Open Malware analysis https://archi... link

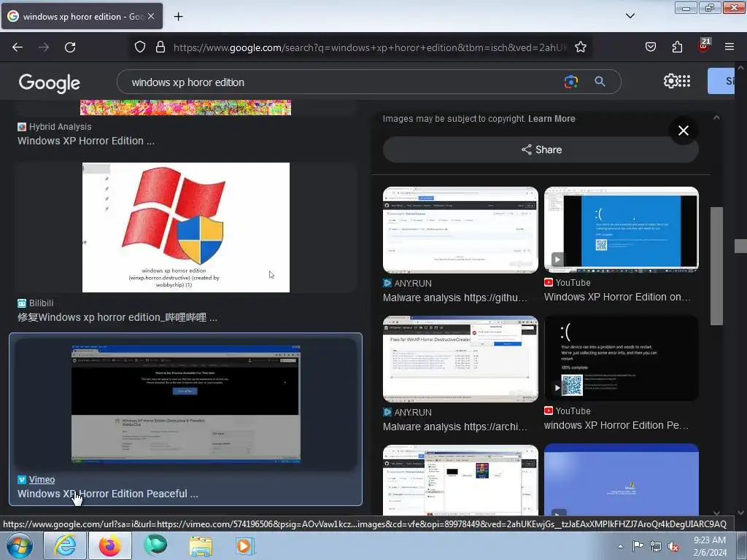tap(455, 427)
